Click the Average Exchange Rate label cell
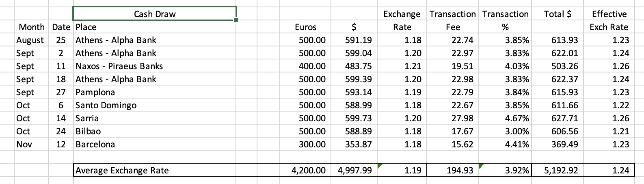 (x=122, y=170)
